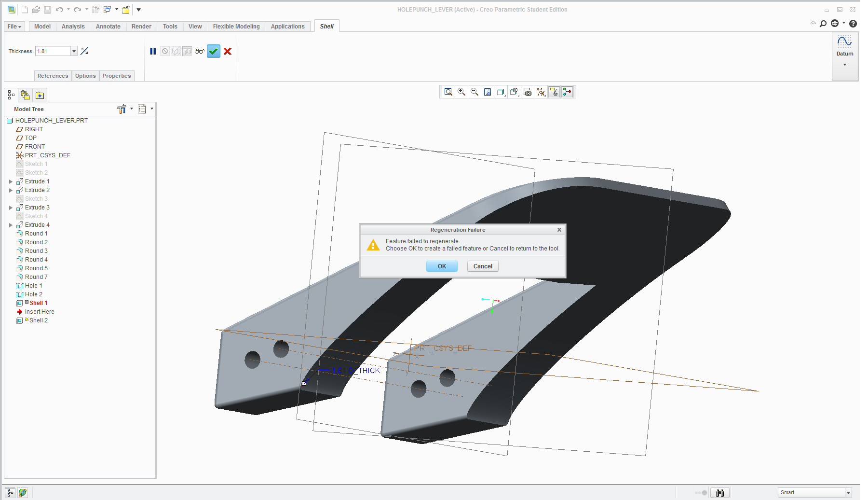This screenshot has width=868, height=500.
Task: Click the Open file icon
Action: coord(36,10)
